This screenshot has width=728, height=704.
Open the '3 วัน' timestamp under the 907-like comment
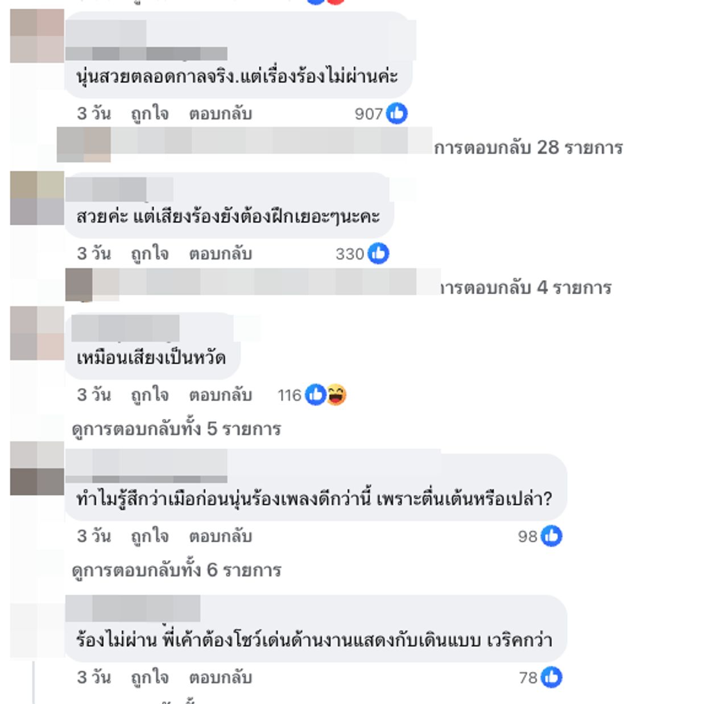94,113
